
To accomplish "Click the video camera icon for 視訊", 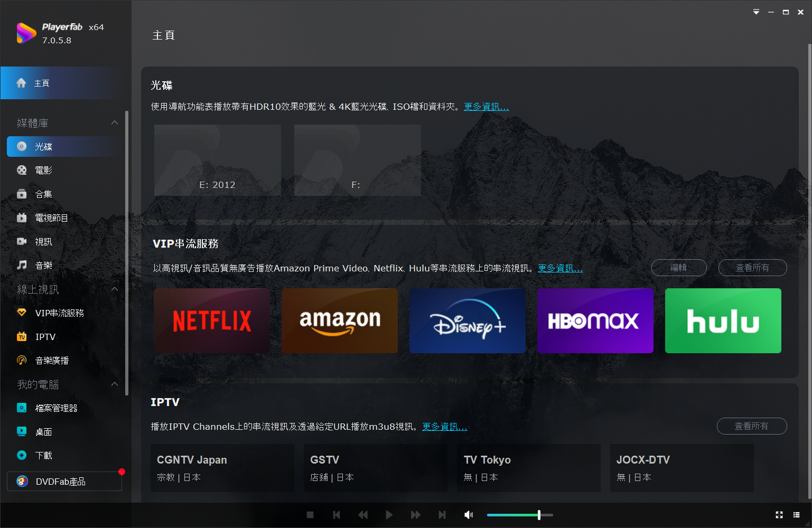I will click(22, 241).
